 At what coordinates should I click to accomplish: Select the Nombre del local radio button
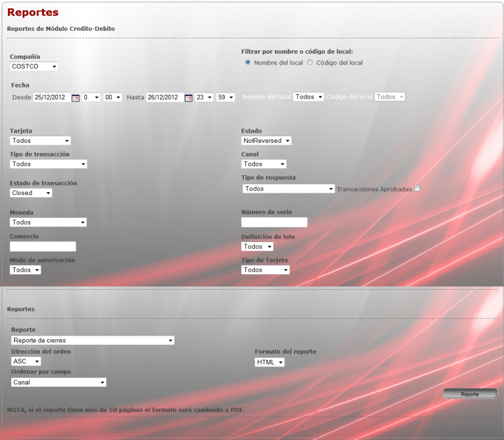tap(248, 62)
